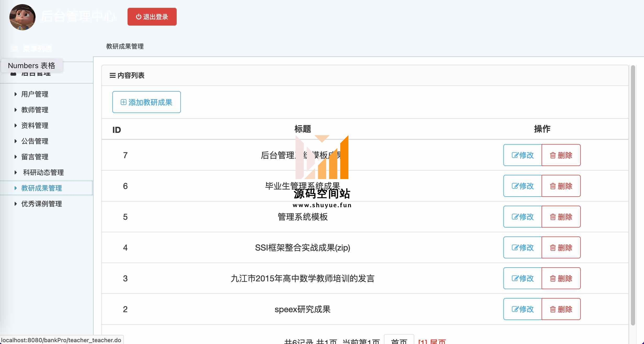Click ID cell 3

(x=125, y=278)
